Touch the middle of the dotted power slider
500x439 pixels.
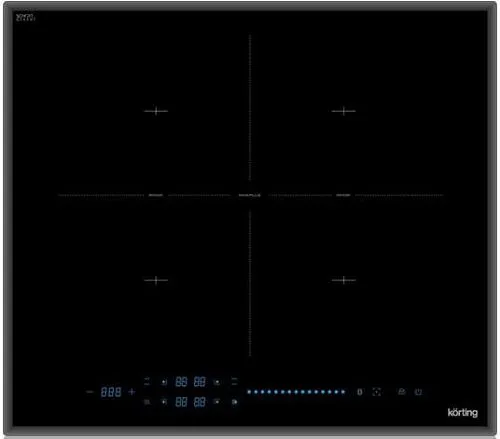(x=296, y=392)
